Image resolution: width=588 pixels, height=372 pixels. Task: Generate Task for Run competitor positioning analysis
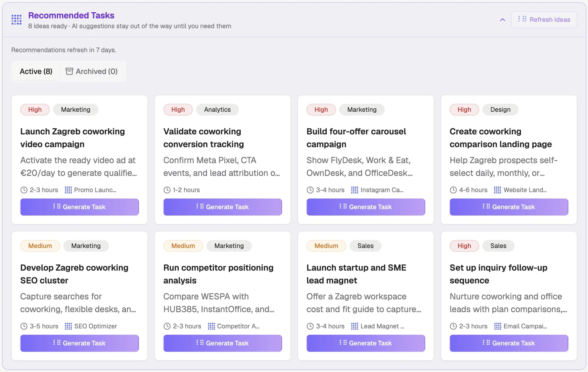pos(223,343)
